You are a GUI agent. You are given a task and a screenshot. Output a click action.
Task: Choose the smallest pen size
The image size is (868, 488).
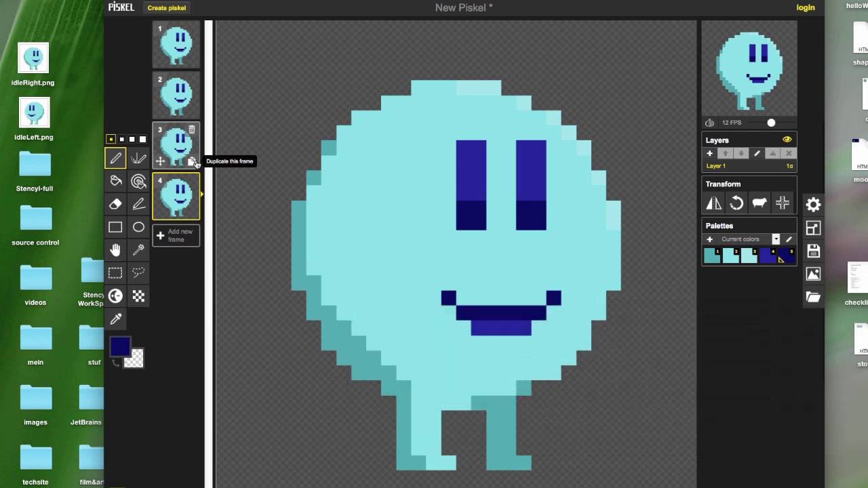click(111, 139)
